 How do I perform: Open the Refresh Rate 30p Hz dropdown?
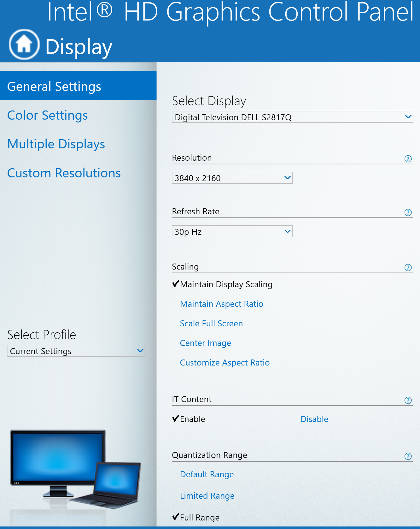coord(232,231)
